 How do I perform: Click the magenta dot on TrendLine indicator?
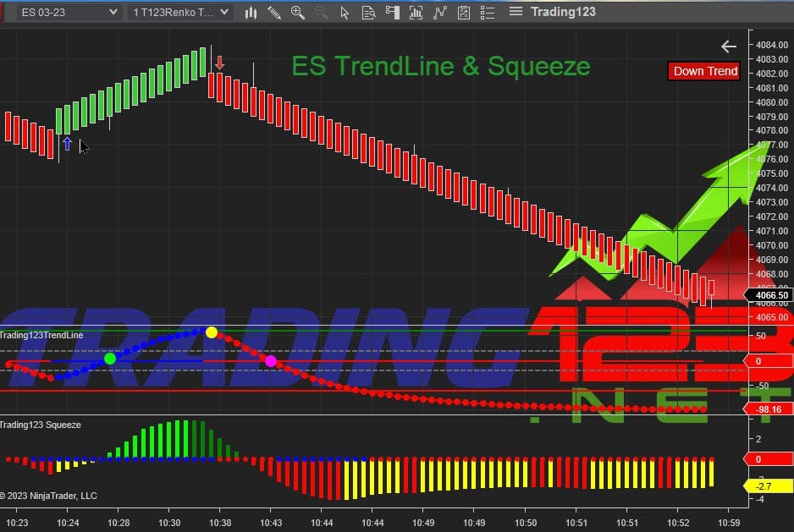[271, 361]
